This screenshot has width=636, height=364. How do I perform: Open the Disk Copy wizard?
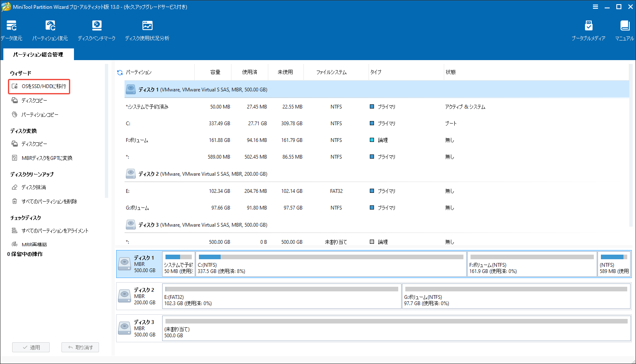click(x=33, y=100)
